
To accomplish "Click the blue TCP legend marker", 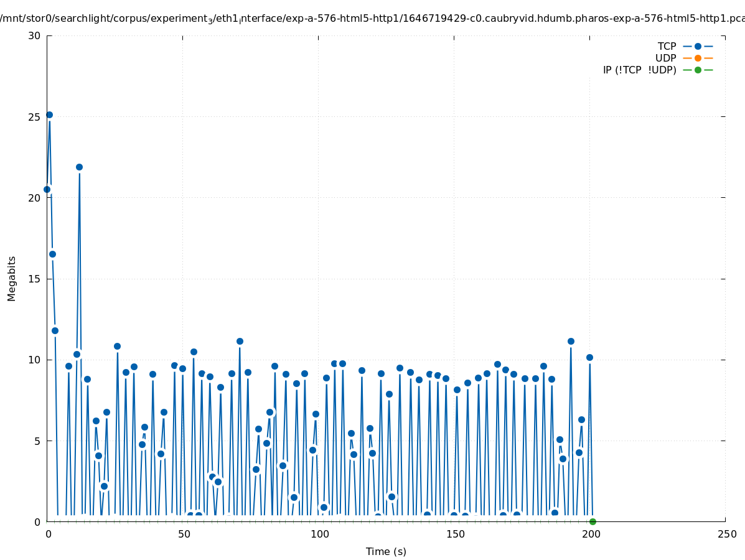I will click(698, 47).
